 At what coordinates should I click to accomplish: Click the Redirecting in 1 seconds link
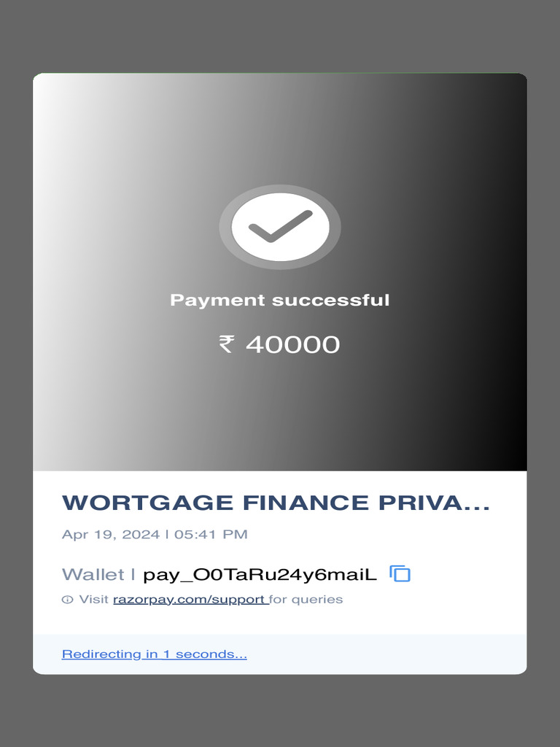[155, 654]
